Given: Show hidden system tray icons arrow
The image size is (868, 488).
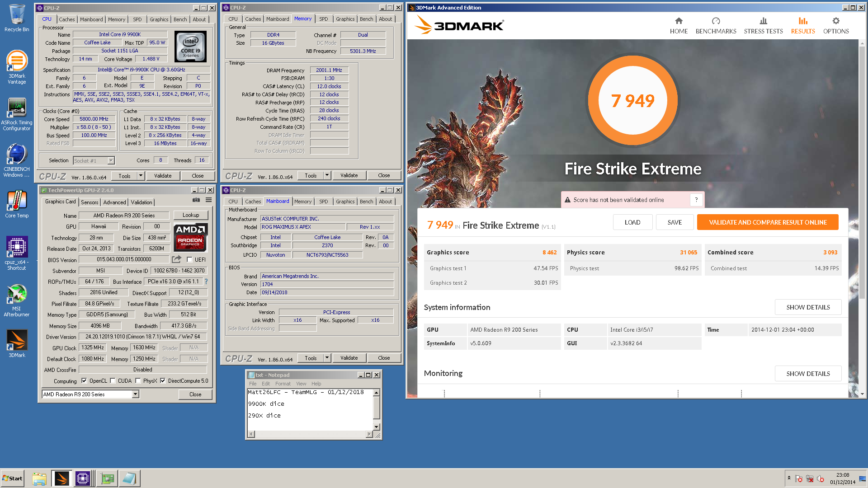Looking at the screenshot, I should [x=789, y=478].
